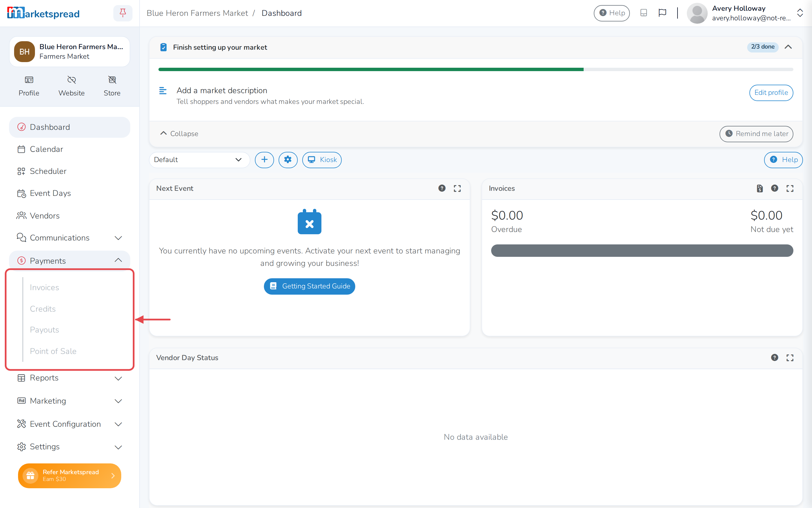Screen dimensions: 812x508
Task: Click Avery Holloway's avatar picture
Action: pos(697,13)
